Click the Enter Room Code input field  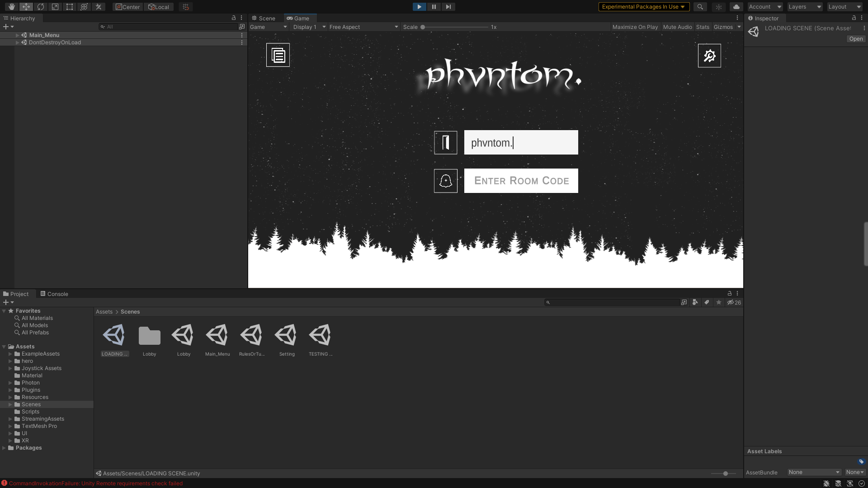coord(521,181)
